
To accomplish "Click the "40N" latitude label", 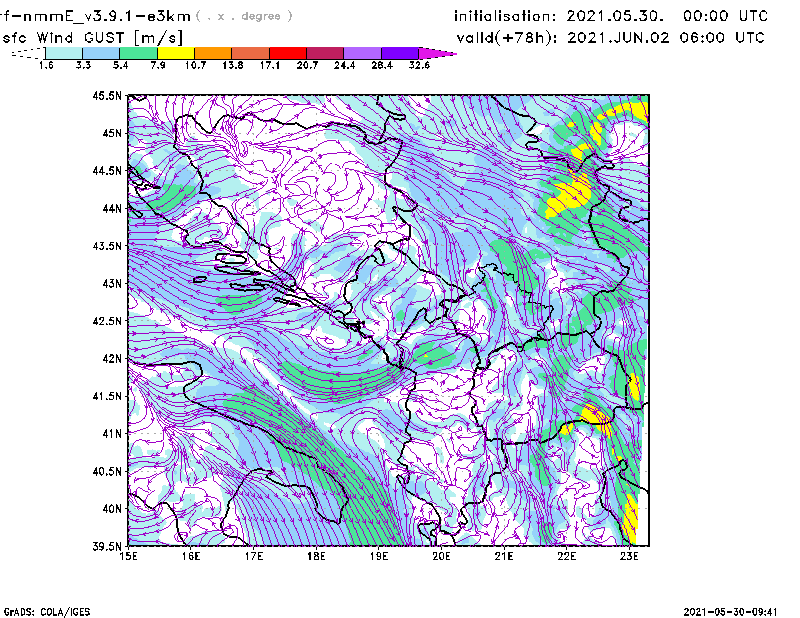I will (112, 509).
